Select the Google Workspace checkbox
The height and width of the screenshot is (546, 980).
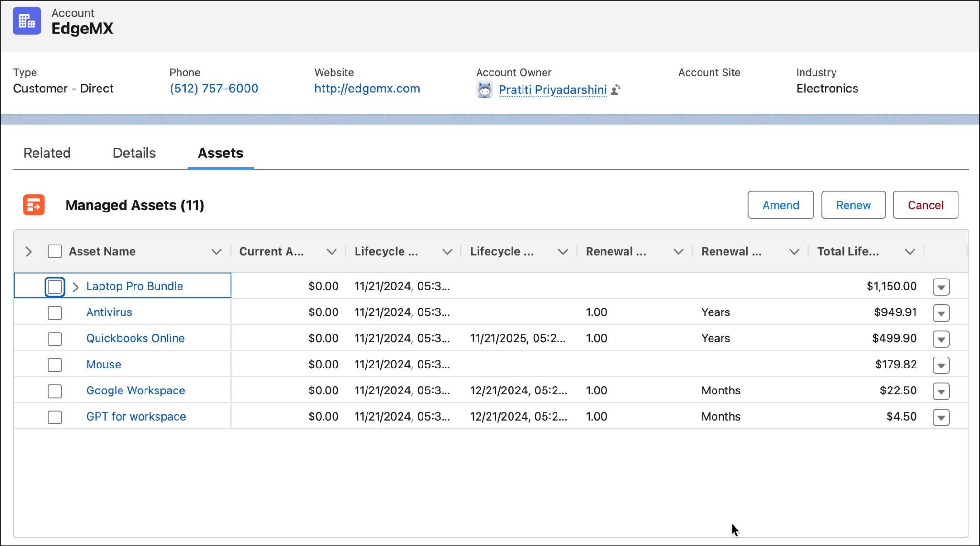pyautogui.click(x=55, y=391)
